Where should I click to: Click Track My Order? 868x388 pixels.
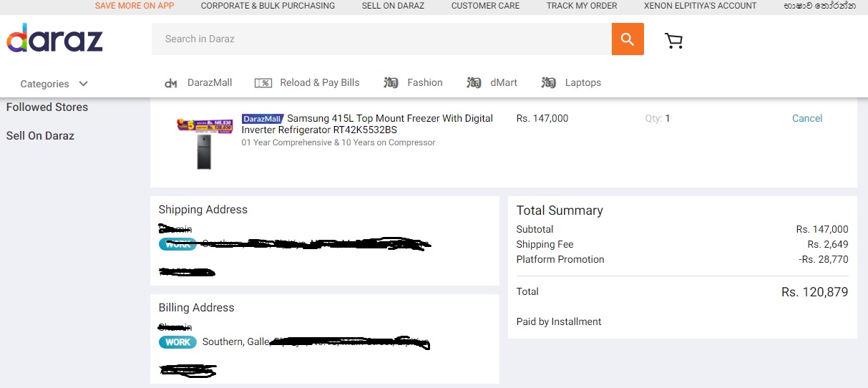click(582, 6)
